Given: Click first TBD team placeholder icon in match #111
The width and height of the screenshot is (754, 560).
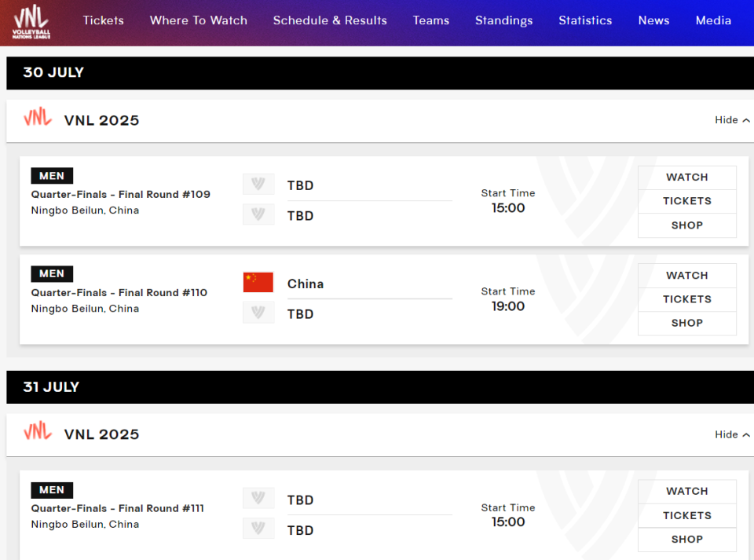Looking at the screenshot, I should pyautogui.click(x=258, y=499).
